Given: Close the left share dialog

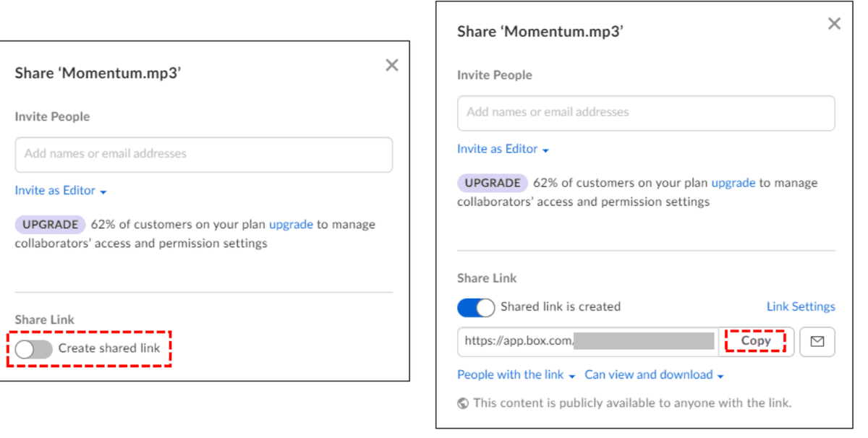Looking at the screenshot, I should tap(392, 66).
